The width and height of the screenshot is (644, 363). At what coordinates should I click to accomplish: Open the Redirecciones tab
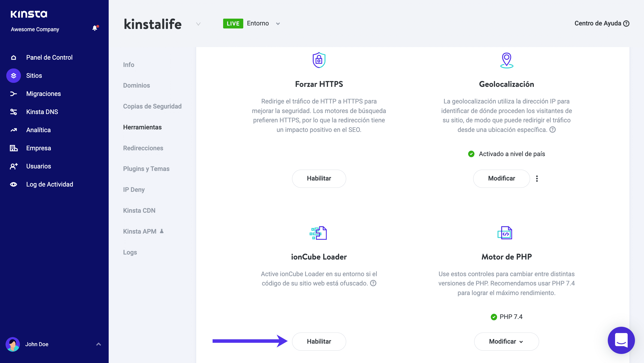tap(143, 148)
